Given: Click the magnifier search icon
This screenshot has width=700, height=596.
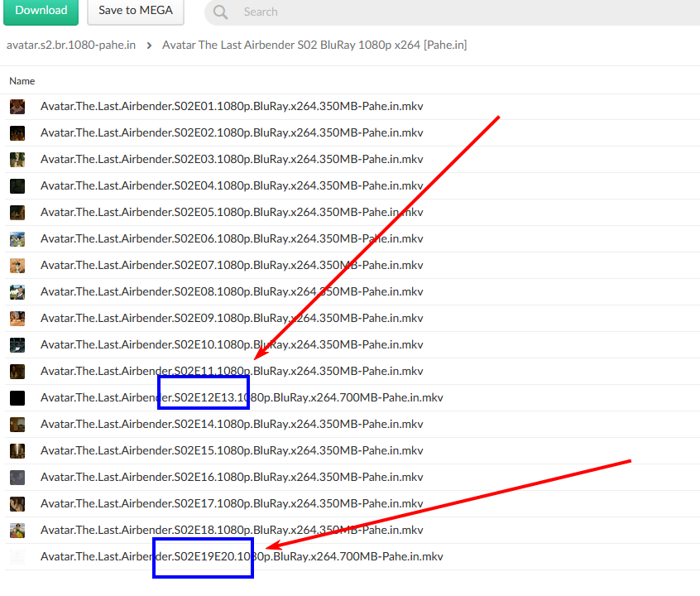Looking at the screenshot, I should (221, 12).
